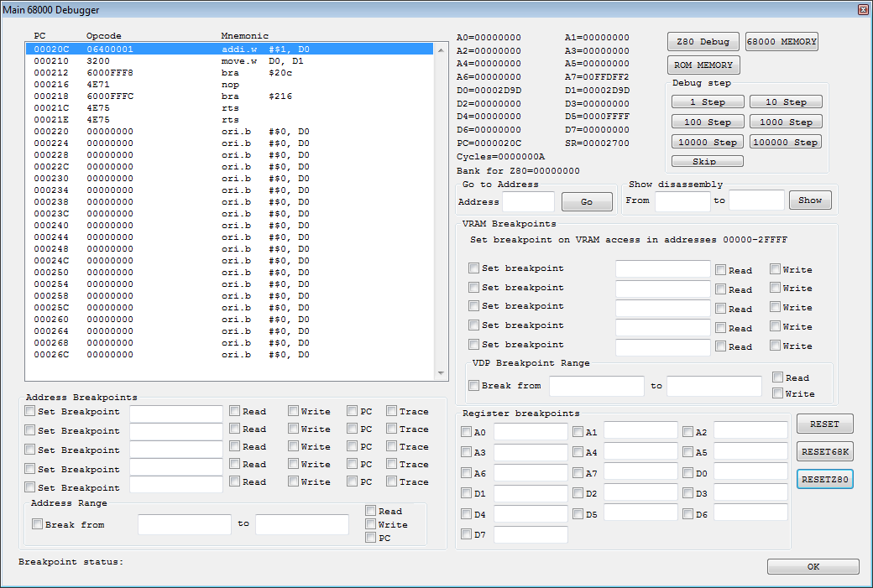This screenshot has height=588, width=873.
Task: Focus the disassembly to field
Action: point(756,200)
